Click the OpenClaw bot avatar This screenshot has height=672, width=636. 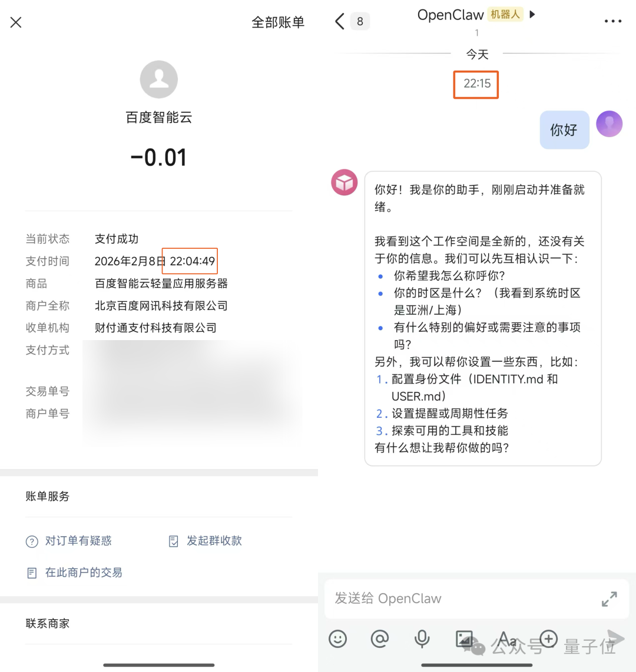click(x=344, y=182)
